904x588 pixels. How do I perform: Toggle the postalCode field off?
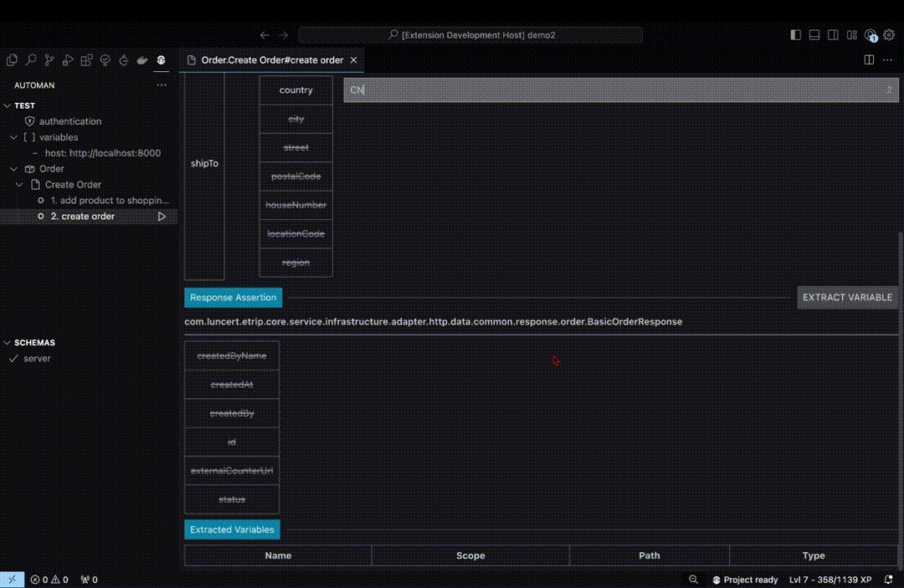(x=295, y=176)
